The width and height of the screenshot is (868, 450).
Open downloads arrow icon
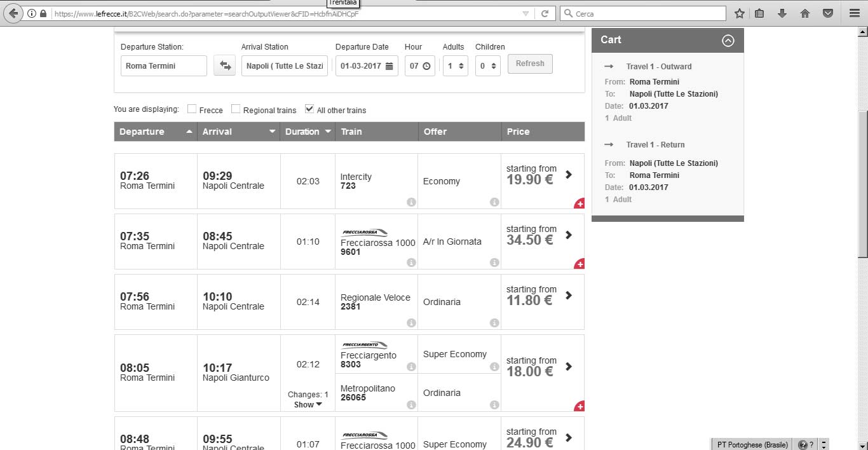click(782, 13)
